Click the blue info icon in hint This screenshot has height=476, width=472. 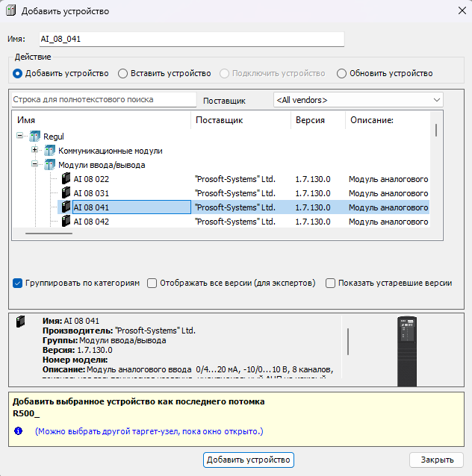19,431
